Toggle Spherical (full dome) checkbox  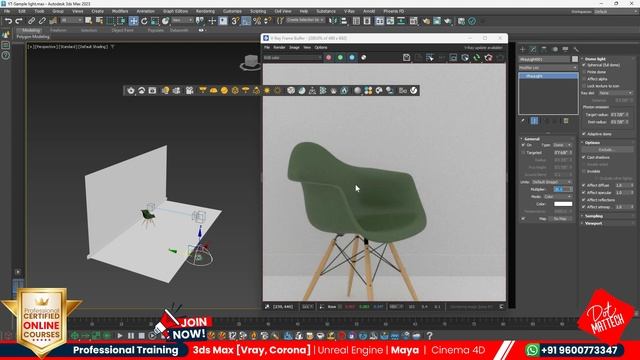[x=584, y=65]
